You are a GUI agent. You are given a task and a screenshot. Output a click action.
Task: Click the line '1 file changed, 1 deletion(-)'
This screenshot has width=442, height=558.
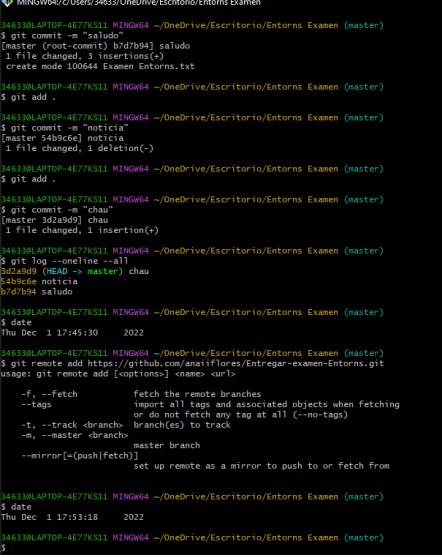pos(79,148)
